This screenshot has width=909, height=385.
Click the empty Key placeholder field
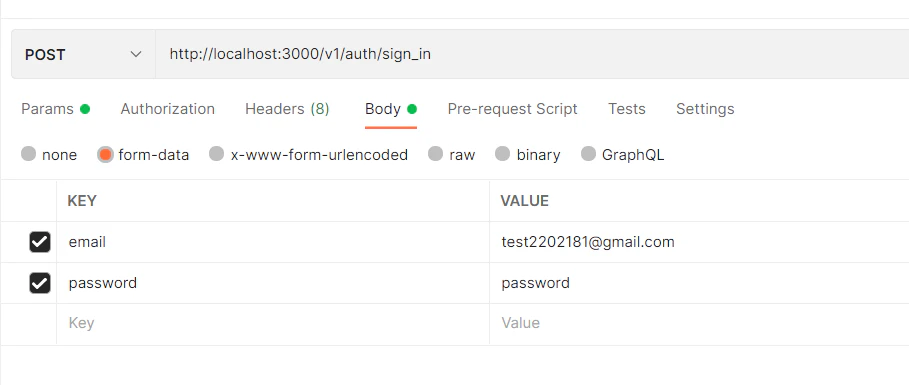(x=273, y=323)
